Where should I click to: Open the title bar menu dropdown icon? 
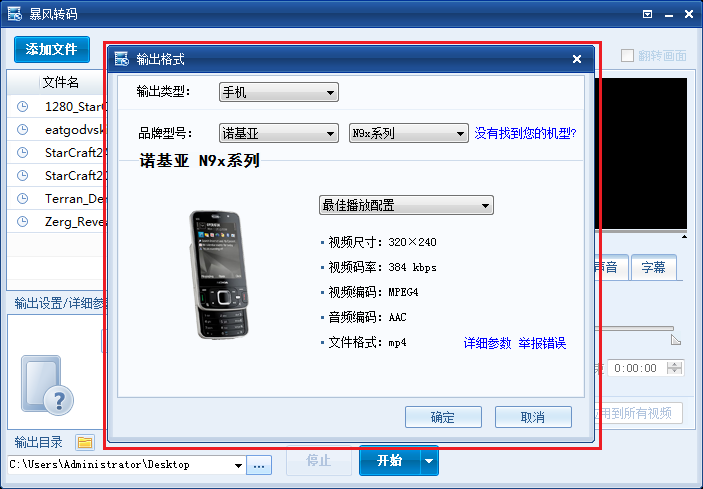(647, 14)
